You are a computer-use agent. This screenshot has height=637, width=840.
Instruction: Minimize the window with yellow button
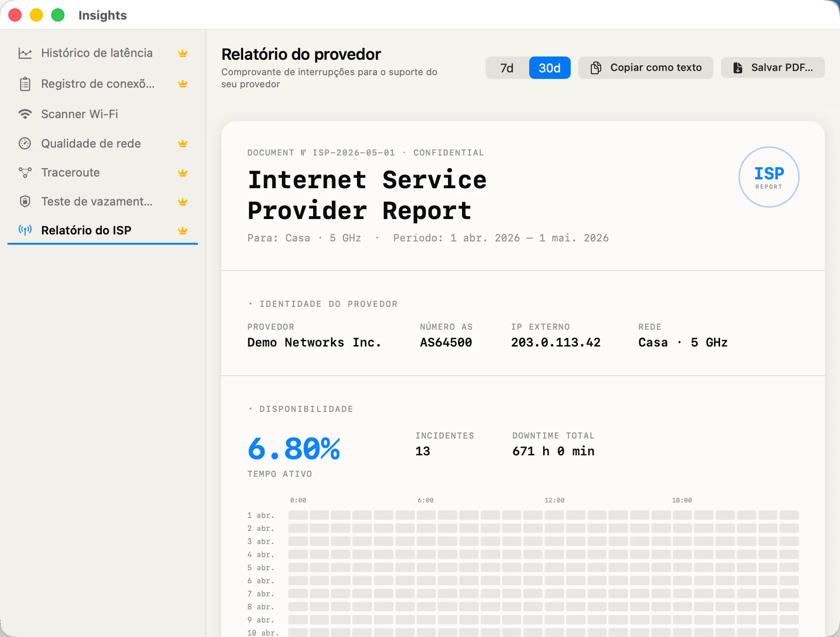pyautogui.click(x=36, y=15)
